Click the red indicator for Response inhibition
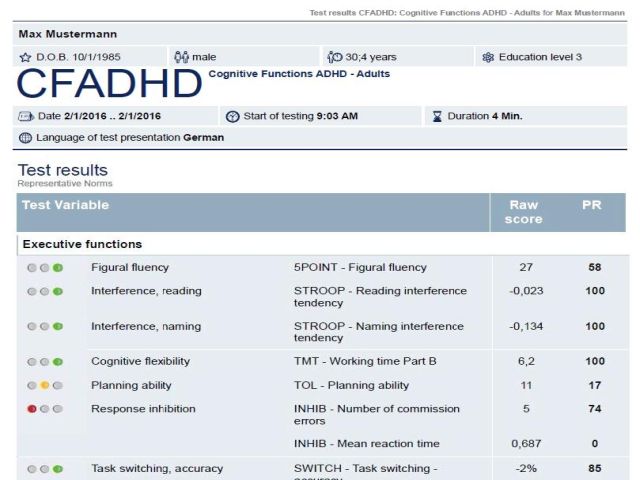 pyautogui.click(x=32, y=409)
